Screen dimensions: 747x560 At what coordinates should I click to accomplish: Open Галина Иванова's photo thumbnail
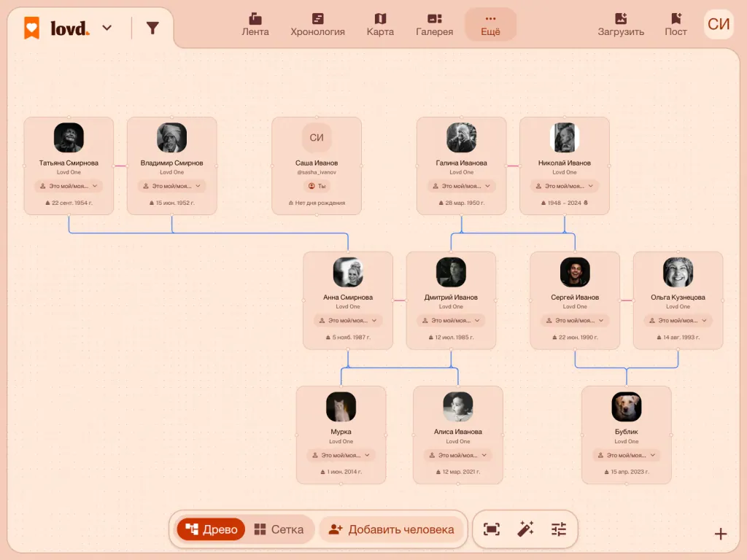[x=461, y=138]
